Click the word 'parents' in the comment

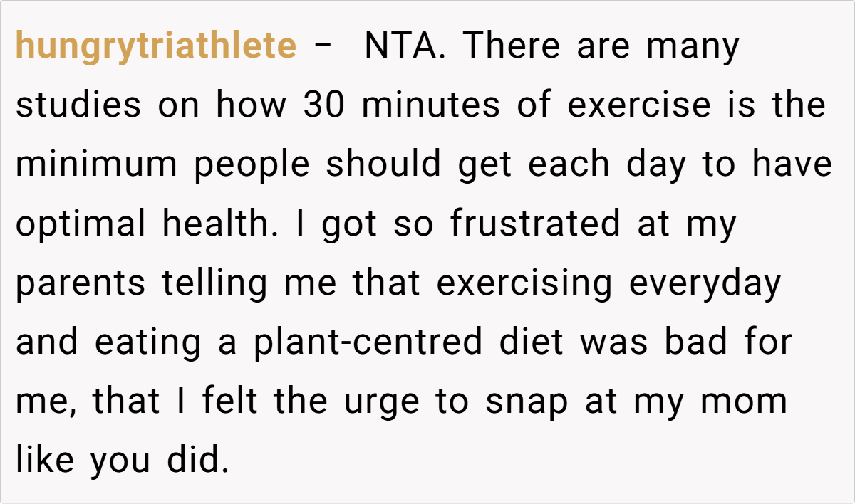coord(81,283)
